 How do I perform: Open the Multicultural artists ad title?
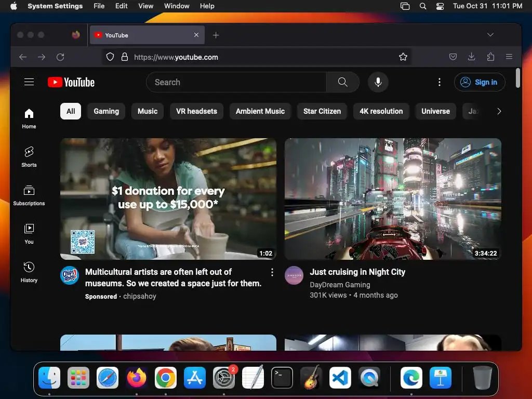click(173, 277)
